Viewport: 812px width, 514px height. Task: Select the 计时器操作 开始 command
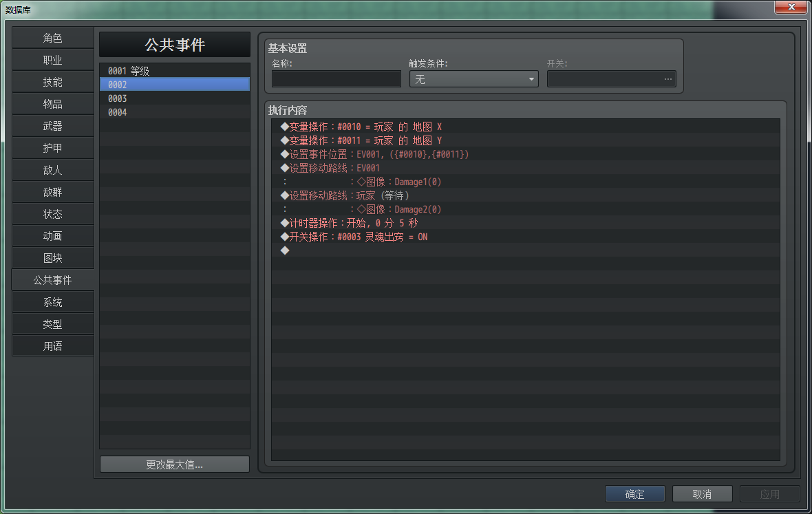(x=526, y=223)
